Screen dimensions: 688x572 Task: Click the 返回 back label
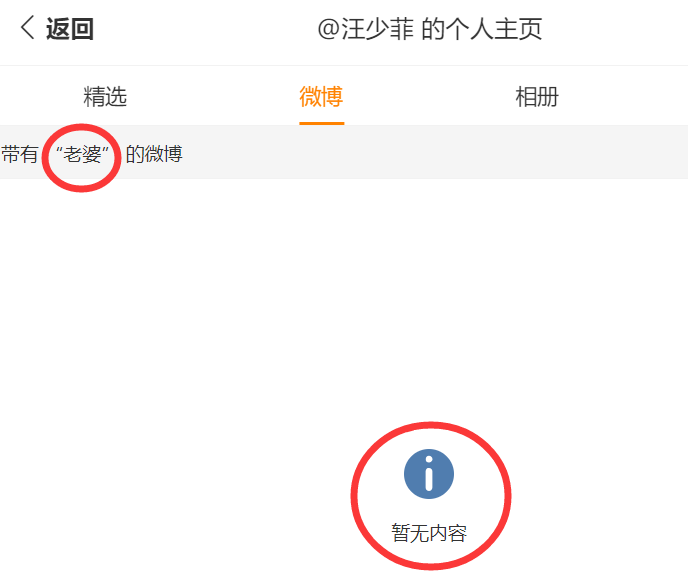click(70, 29)
